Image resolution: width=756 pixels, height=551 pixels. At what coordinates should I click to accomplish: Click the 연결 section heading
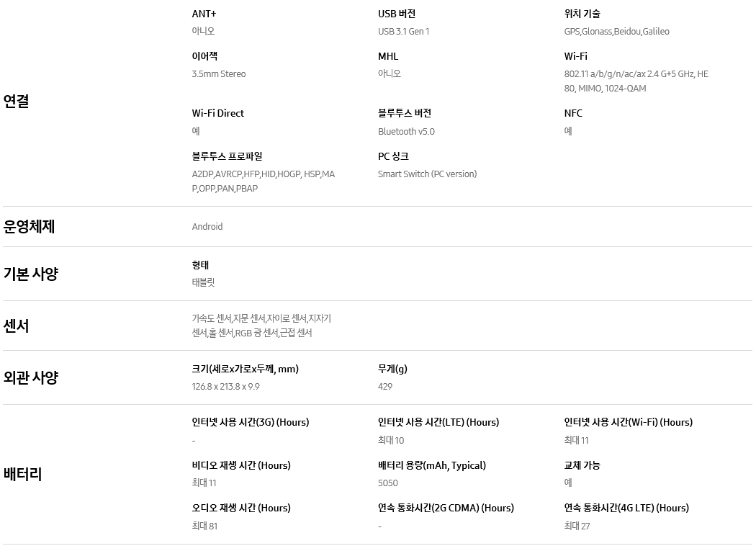click(16, 101)
